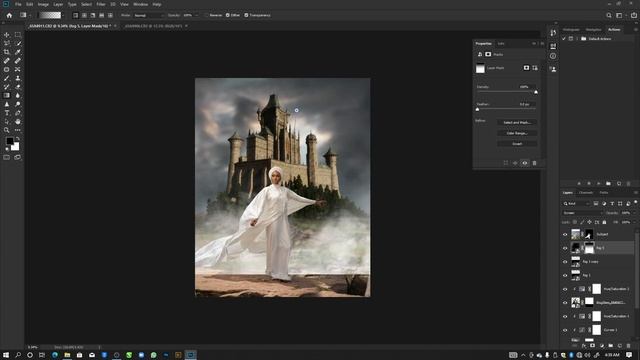
Task: Hide the Subject layer
Action: pyautogui.click(x=565, y=234)
